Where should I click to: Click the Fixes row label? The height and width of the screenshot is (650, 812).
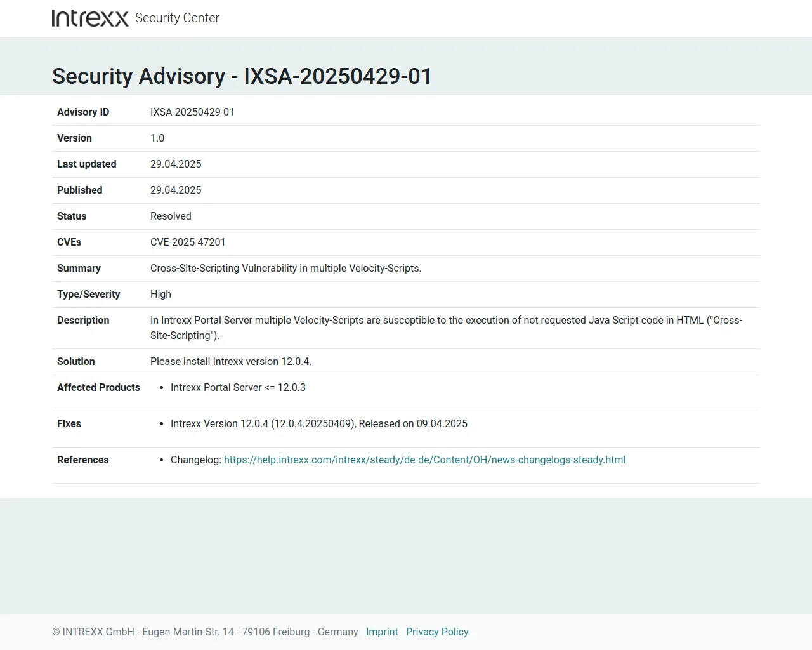click(x=69, y=423)
